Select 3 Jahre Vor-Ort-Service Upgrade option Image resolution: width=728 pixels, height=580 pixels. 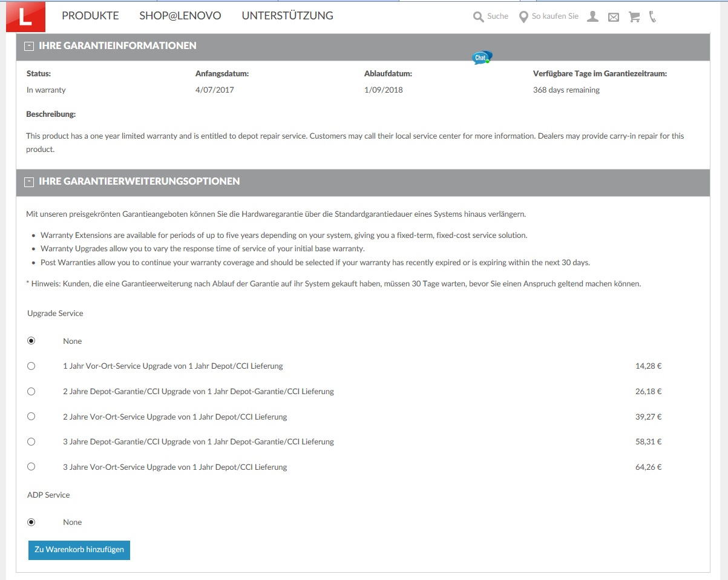click(x=31, y=467)
